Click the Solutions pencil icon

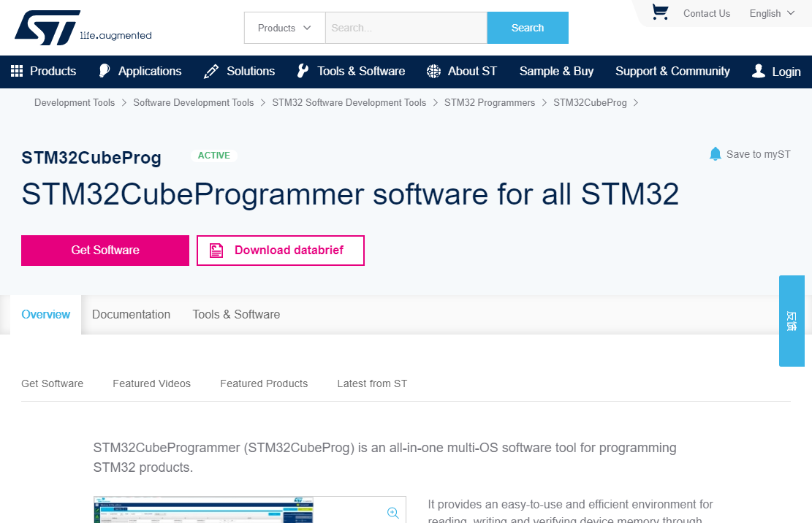click(210, 72)
